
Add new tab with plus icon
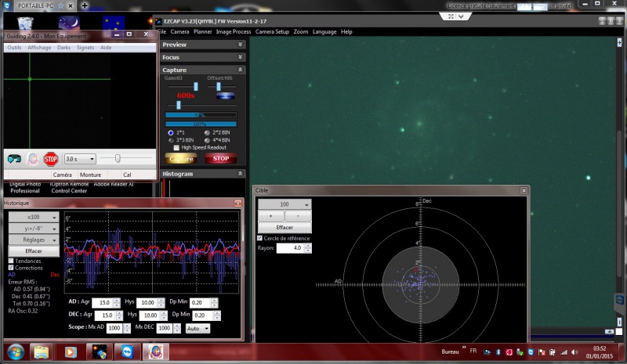pos(85,5)
